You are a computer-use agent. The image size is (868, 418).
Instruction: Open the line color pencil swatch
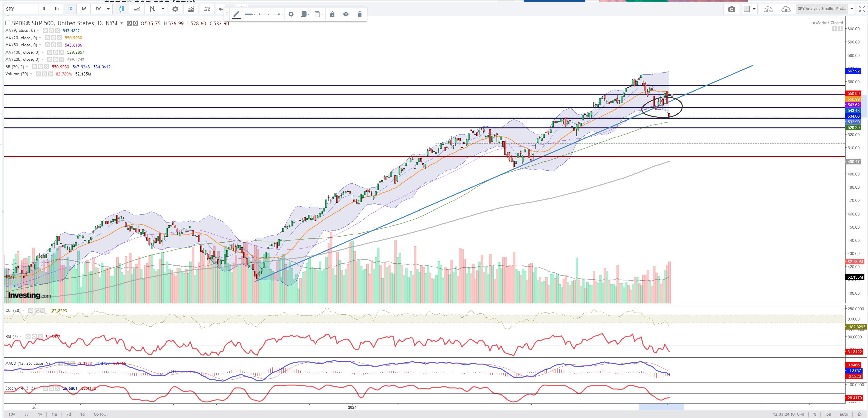click(237, 14)
